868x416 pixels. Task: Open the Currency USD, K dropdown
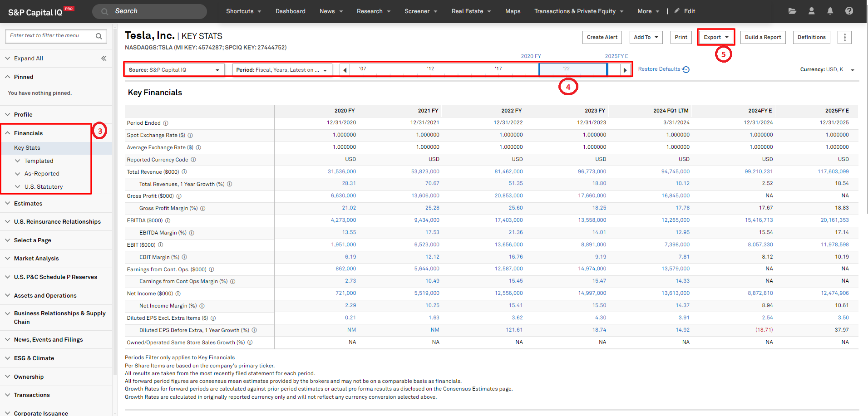pyautogui.click(x=827, y=69)
